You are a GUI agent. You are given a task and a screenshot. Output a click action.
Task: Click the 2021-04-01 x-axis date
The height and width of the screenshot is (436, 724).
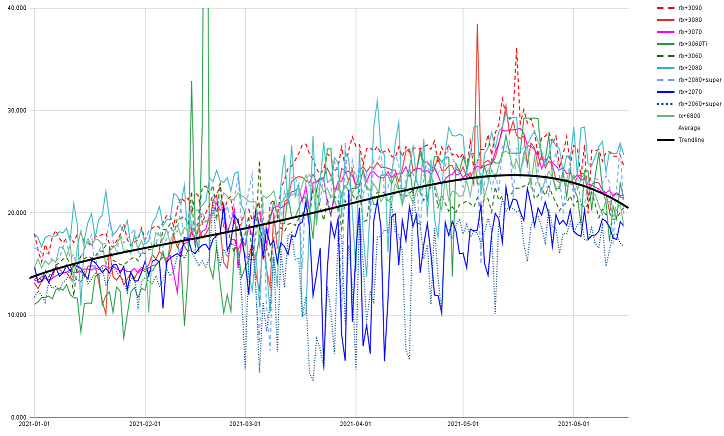356,424
